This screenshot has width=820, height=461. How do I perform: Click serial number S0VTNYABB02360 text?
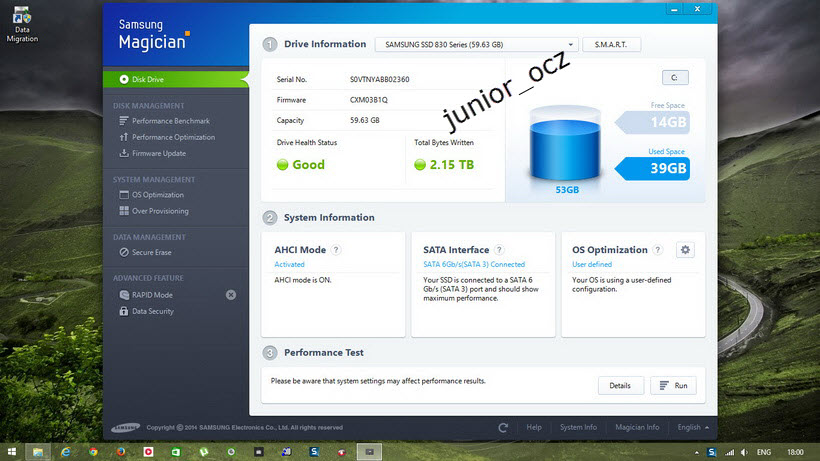(x=380, y=79)
